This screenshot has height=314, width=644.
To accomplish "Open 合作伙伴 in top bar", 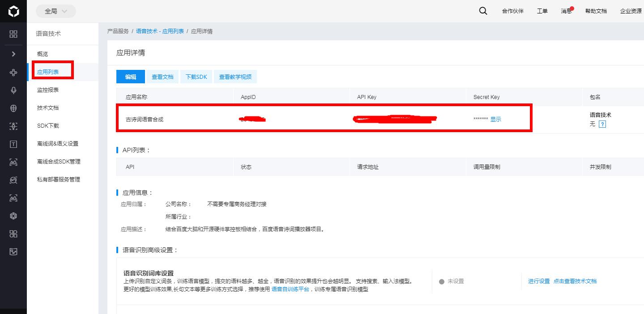I will point(512,11).
